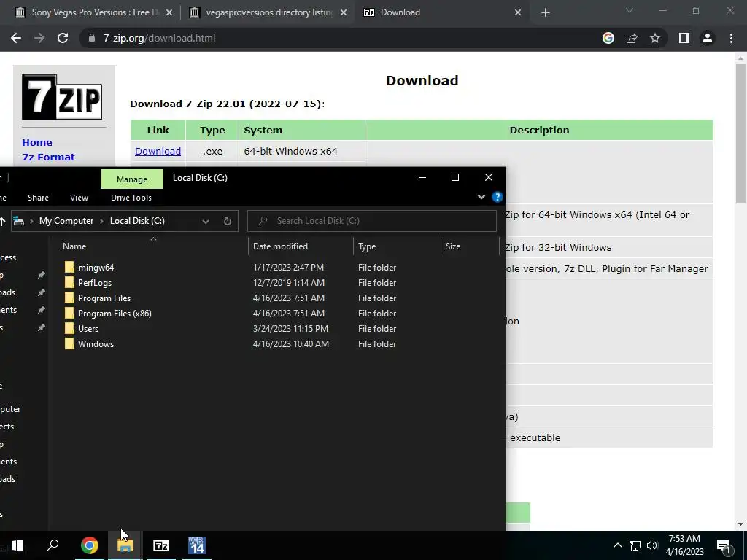Open the Share ribbon tab
The image size is (747, 560).
pyautogui.click(x=38, y=198)
